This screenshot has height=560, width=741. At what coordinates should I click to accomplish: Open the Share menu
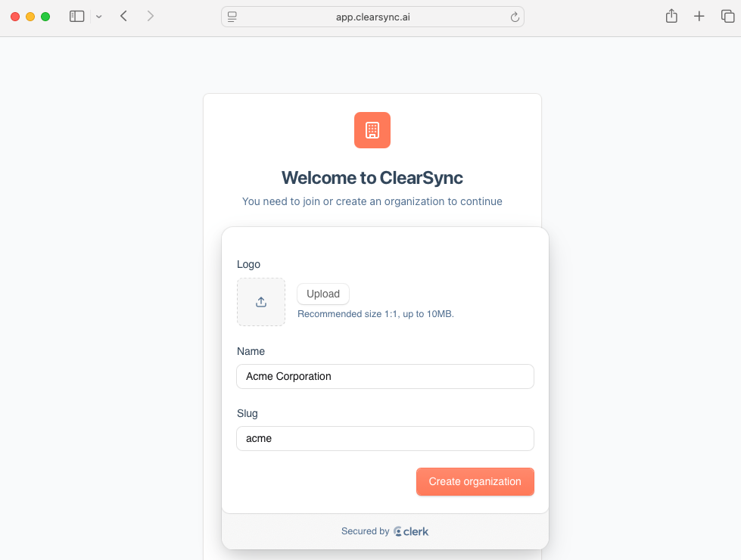click(671, 16)
